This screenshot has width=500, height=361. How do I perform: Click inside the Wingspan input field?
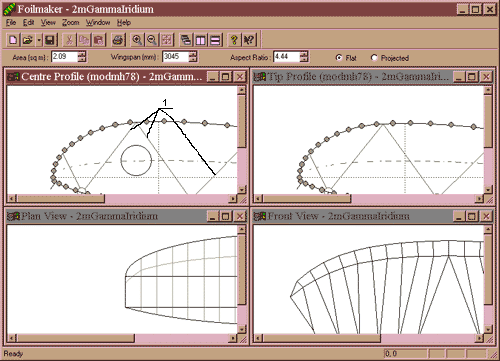pos(175,57)
